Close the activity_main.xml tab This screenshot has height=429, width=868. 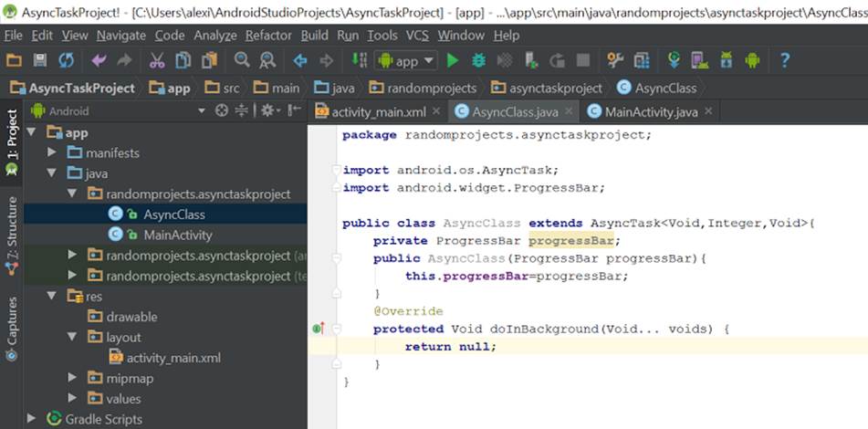tap(436, 111)
